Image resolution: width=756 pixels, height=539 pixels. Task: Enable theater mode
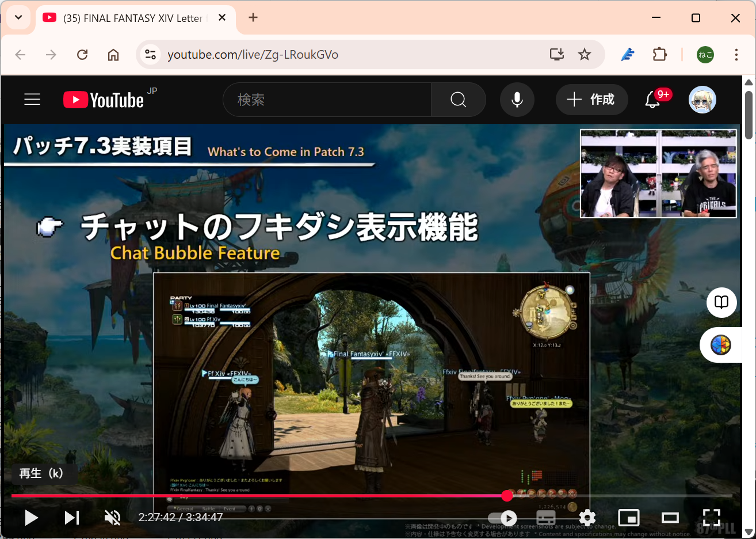click(670, 518)
